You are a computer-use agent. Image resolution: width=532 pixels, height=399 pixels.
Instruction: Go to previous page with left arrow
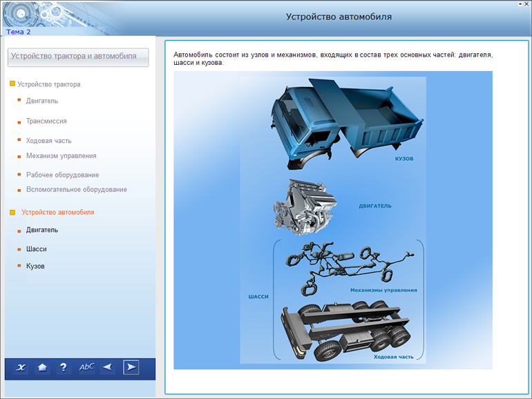[107, 367]
